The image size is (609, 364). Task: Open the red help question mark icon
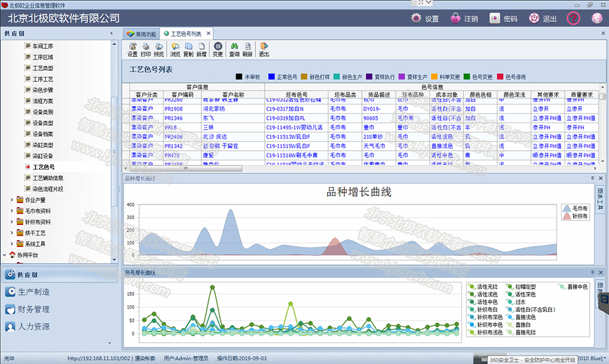(x=573, y=19)
